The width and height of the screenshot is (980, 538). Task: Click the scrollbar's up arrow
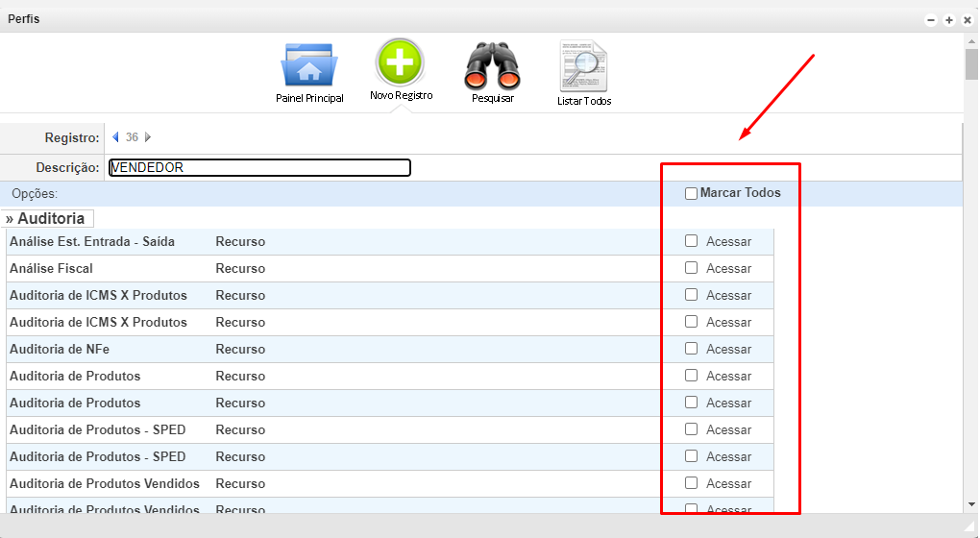(971, 40)
